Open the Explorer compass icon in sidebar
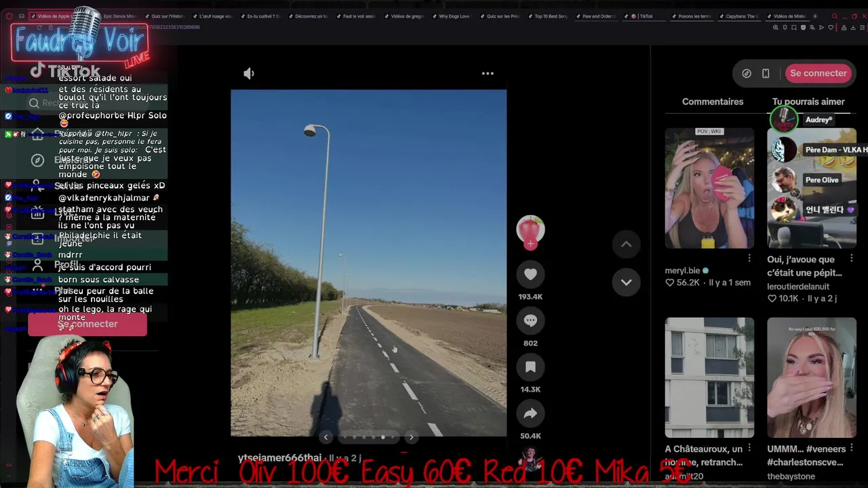The width and height of the screenshot is (868, 488). tap(39, 160)
